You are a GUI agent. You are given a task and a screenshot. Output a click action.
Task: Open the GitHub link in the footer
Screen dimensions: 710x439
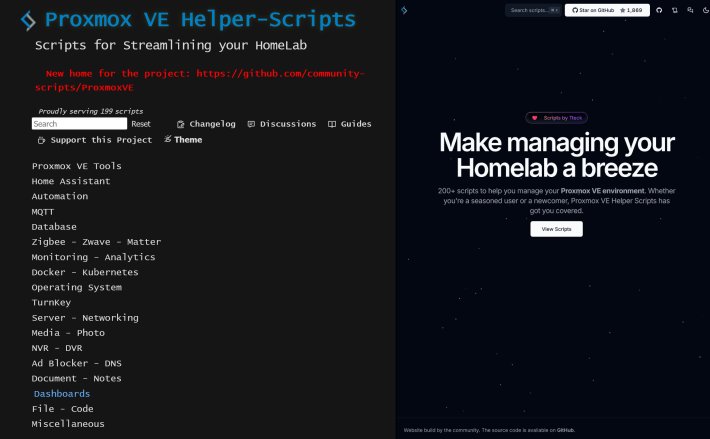[x=566, y=430]
